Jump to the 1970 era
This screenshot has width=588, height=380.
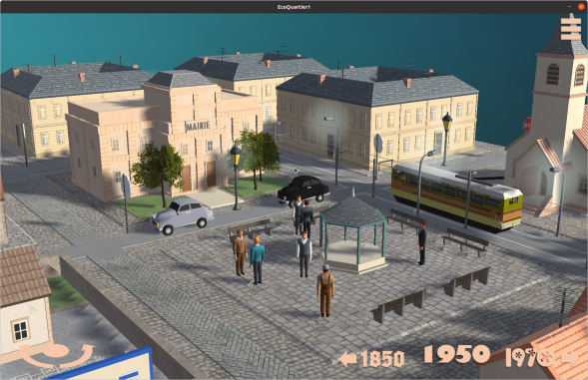[529, 358]
